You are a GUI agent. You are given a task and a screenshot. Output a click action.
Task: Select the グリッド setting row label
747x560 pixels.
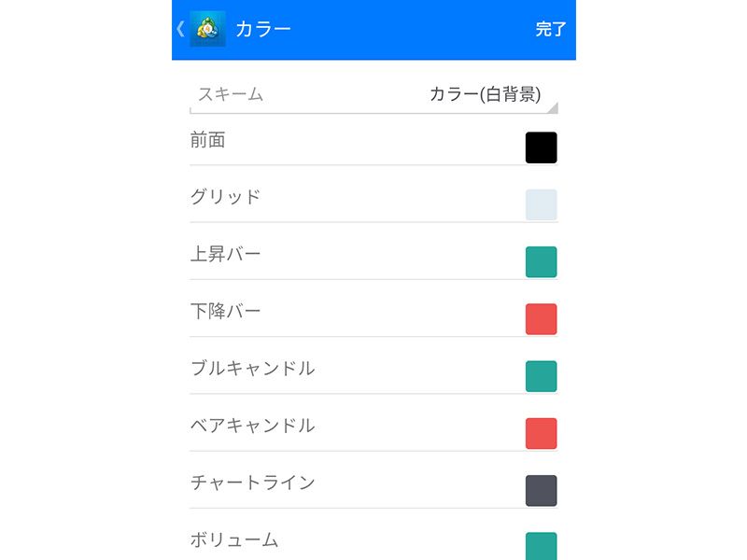(x=225, y=197)
